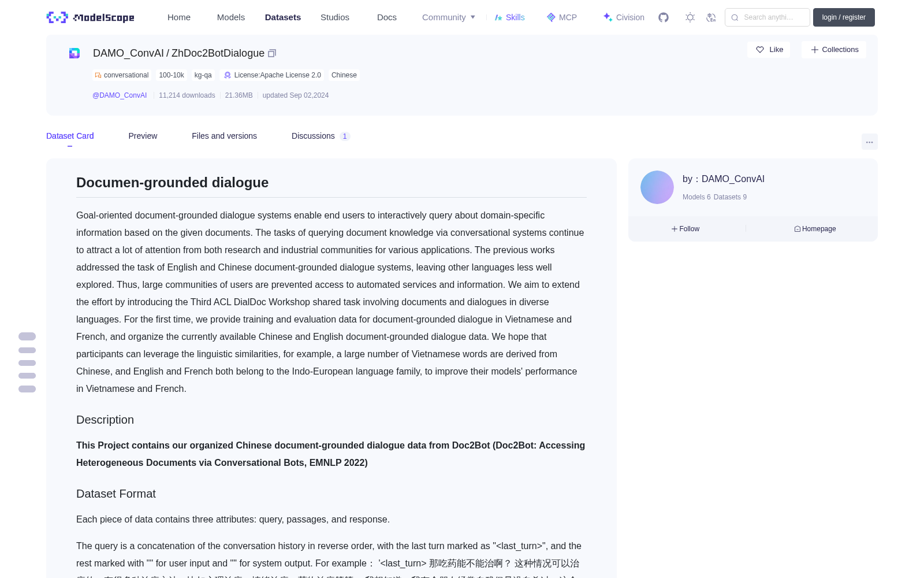
Task: Open Civision from the top bar
Action: [624, 17]
